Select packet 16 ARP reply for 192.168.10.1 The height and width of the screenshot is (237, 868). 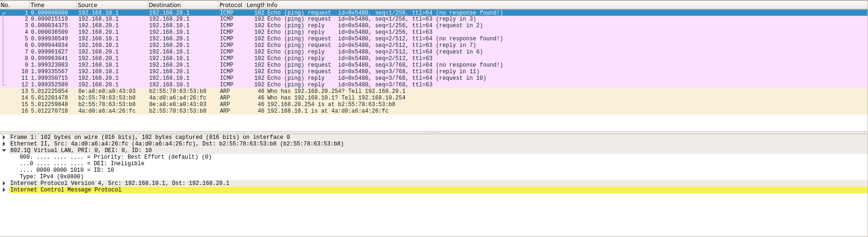click(327, 111)
